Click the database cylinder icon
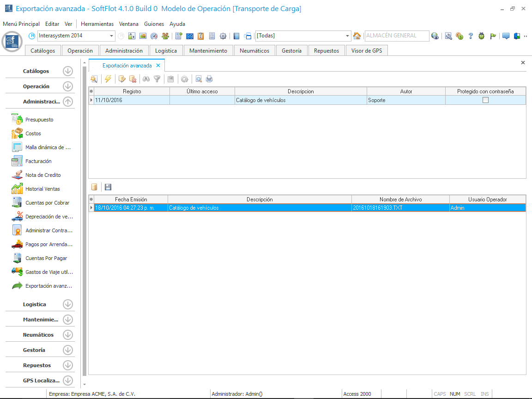This screenshot has width=532, height=399. [94, 187]
